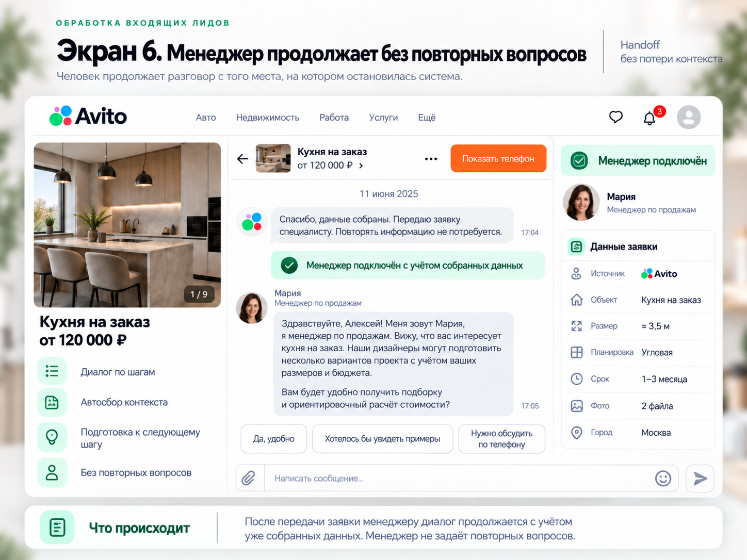Open the "Недвижимость" category
This screenshot has height=560, width=747.
(268, 118)
